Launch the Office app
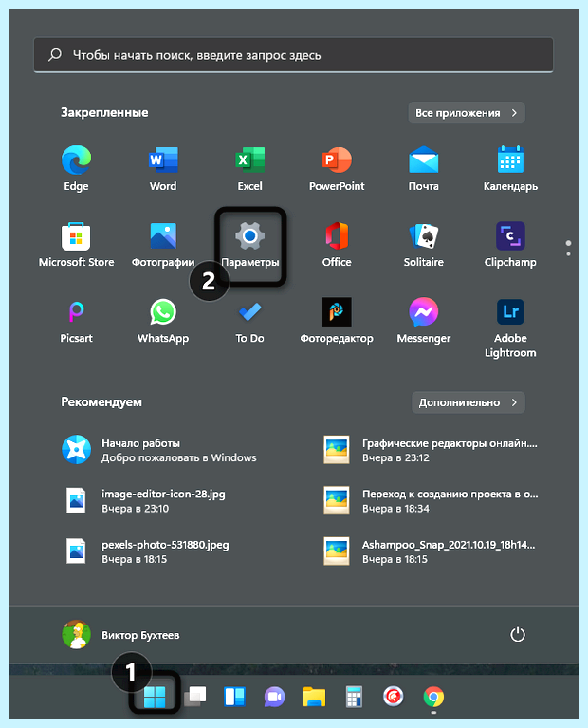 tap(337, 244)
